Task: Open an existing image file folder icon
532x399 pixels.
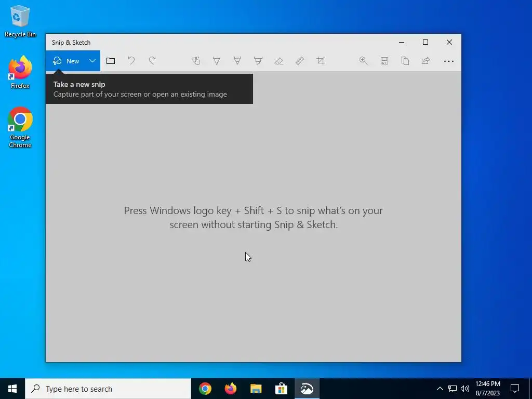Action: click(111, 61)
